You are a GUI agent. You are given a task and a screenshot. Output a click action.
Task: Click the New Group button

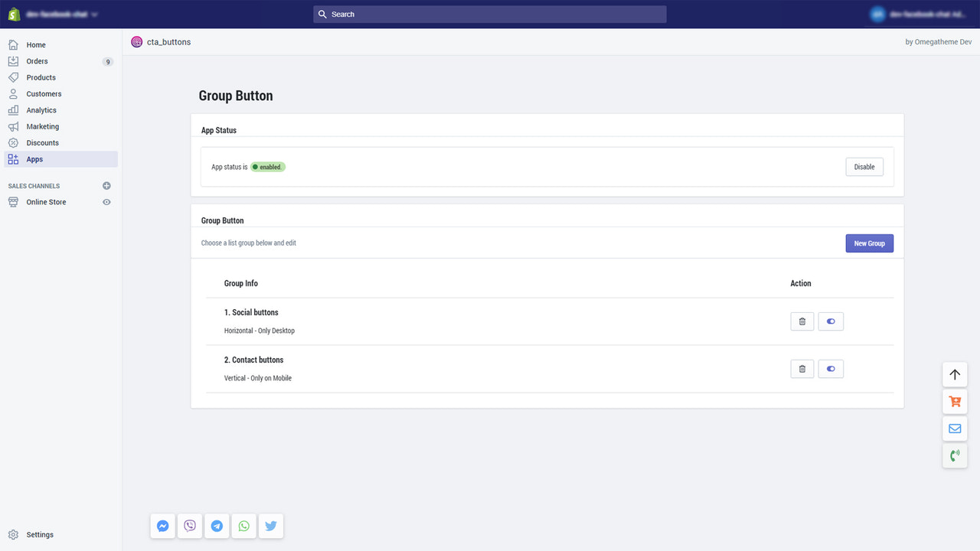pyautogui.click(x=869, y=243)
